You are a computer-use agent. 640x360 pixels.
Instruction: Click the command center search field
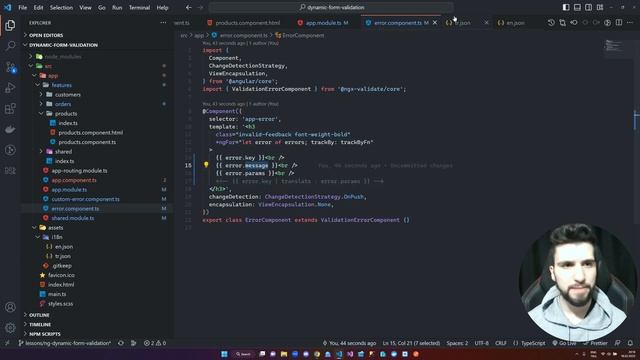coord(331,7)
